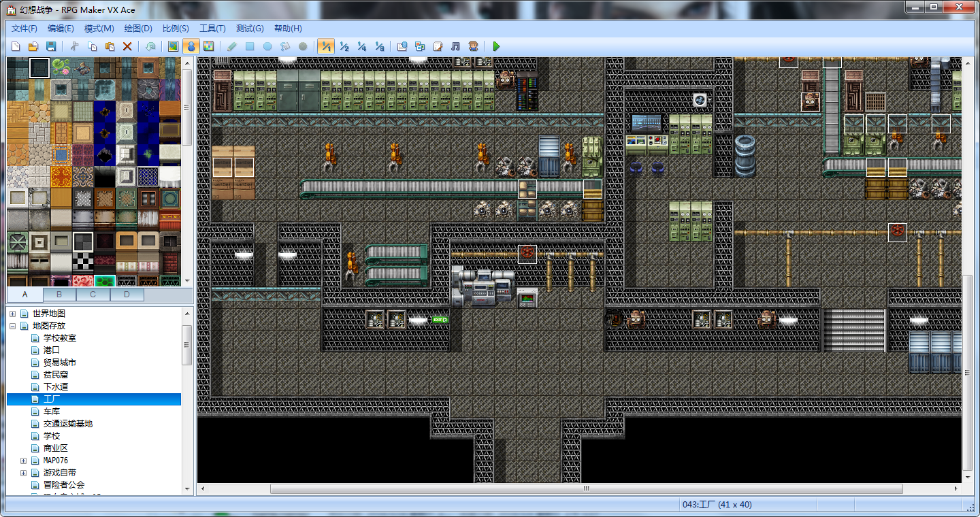Click the map view horizontal scrollbar thumb
980x517 pixels.
586,489
